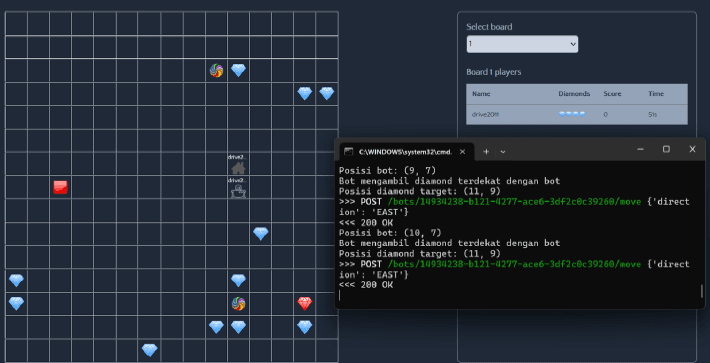The height and width of the screenshot is (363, 710).
Task: Click the score value 0 for drive2011
Action: (x=605, y=115)
